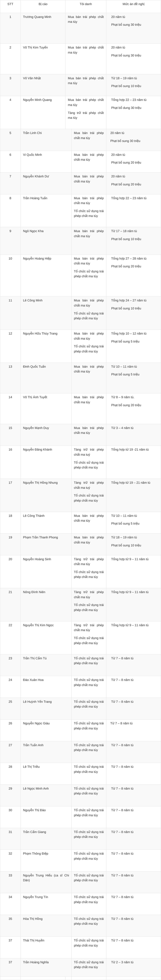Viewport: 161px width, 980px height.
Task: Select the name Đào Xuân Hoa in row 24
Action: [x=33, y=680]
